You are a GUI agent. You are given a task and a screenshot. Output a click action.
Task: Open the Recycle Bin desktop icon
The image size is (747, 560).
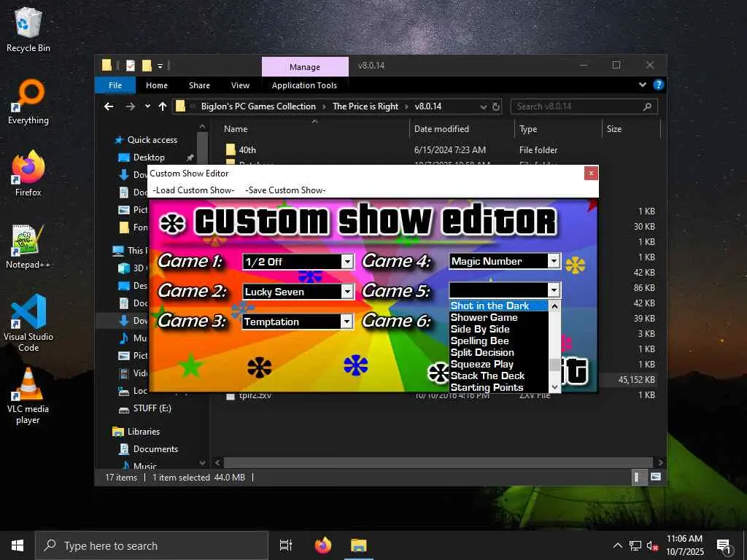click(x=28, y=29)
